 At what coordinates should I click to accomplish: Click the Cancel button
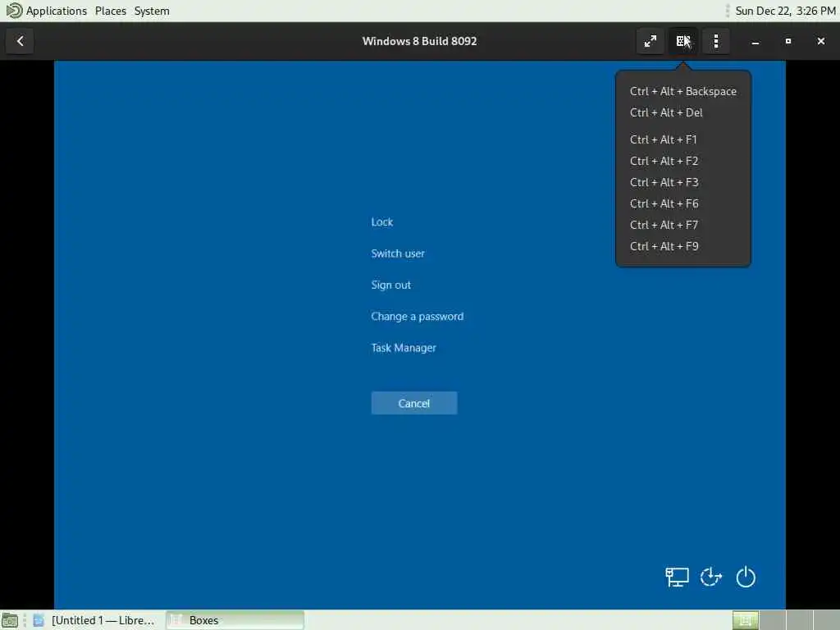point(414,403)
